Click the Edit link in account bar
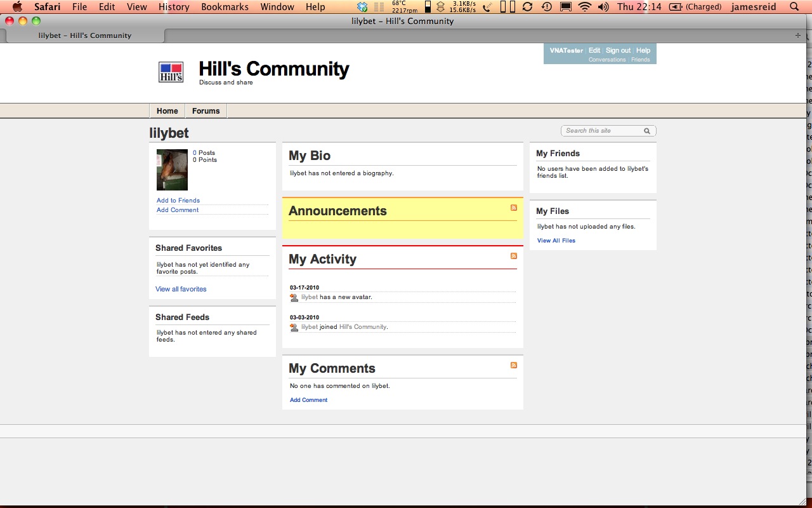 594,51
